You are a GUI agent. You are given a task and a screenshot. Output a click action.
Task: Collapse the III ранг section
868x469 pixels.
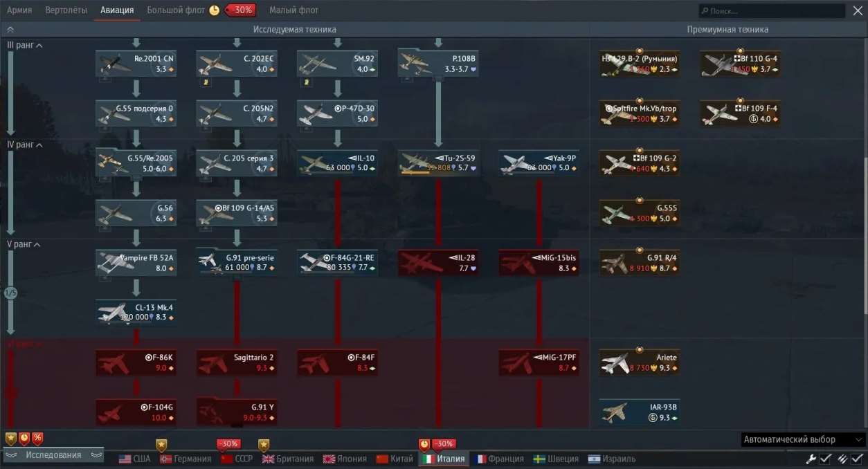(x=24, y=45)
